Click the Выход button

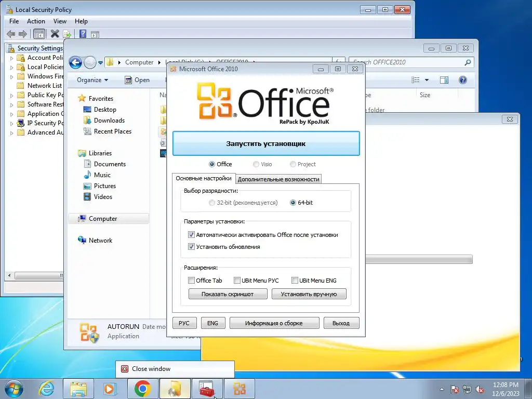pos(341,323)
